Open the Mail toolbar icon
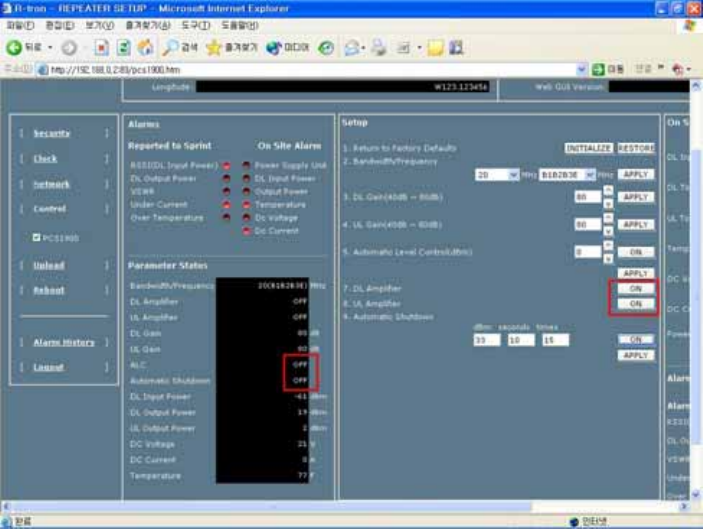This screenshot has height=529, width=703. 352,48
